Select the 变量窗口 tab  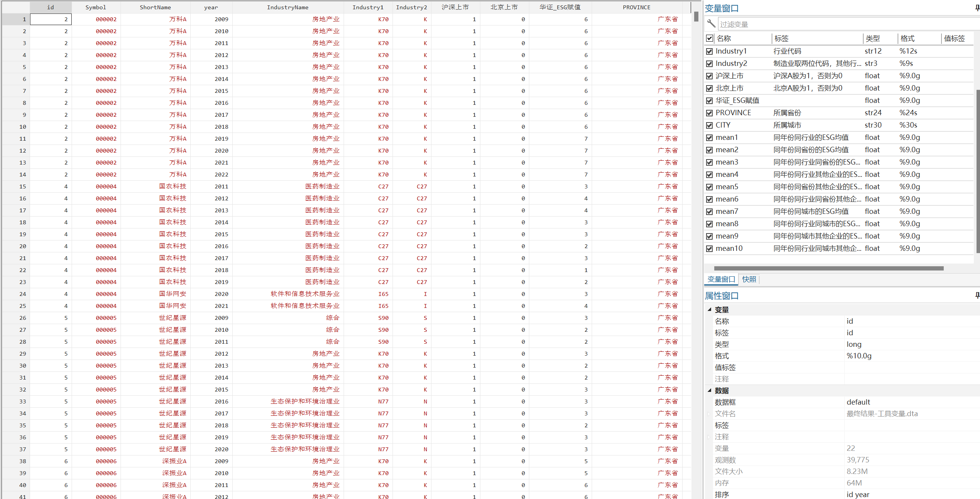tap(721, 279)
